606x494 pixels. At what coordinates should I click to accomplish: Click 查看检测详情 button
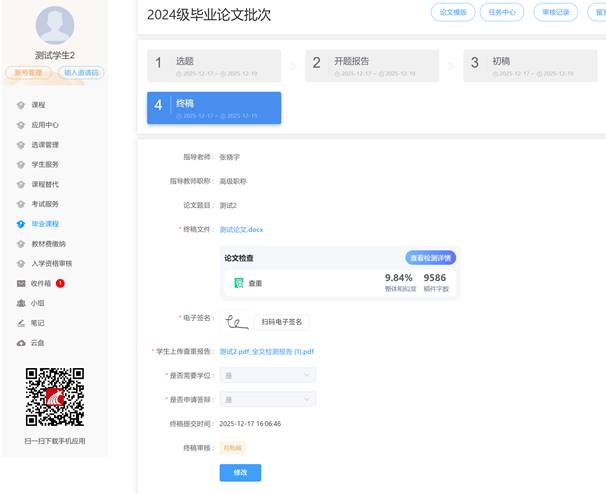click(430, 257)
